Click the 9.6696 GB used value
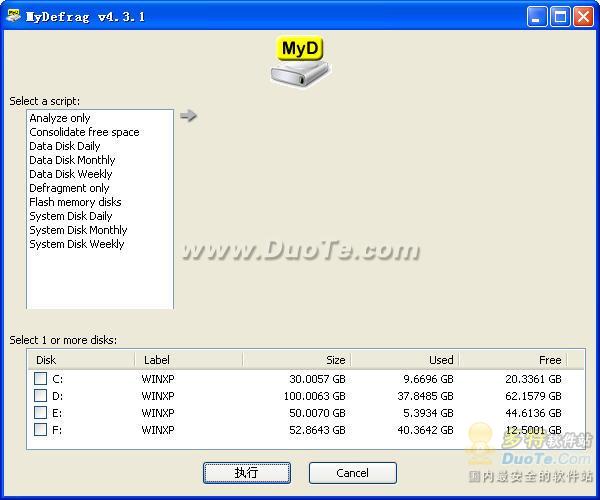 point(428,379)
